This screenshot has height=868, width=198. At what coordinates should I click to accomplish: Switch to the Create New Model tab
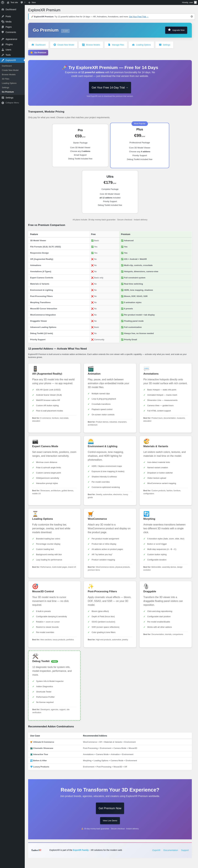(64, 45)
